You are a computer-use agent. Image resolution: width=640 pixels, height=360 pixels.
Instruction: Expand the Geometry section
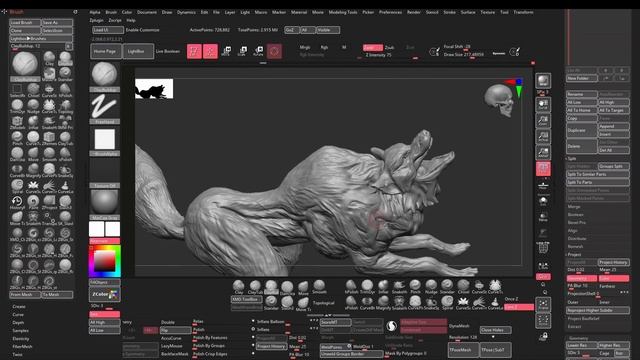click(x=578, y=338)
